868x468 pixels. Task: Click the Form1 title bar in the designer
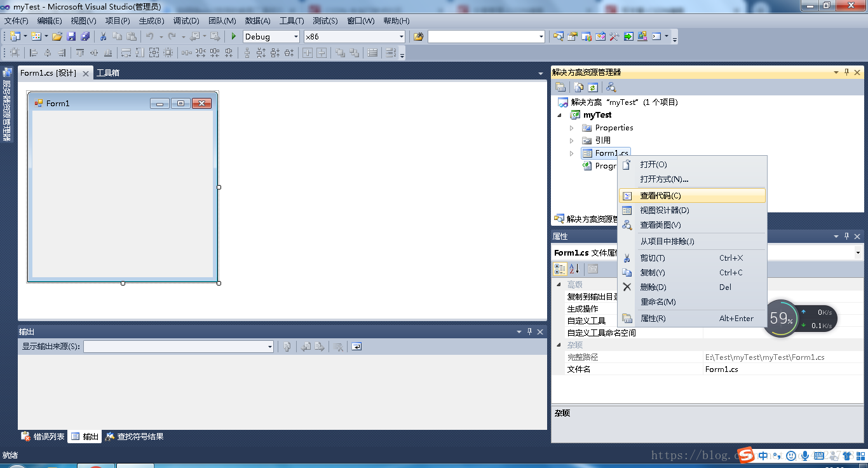pos(122,103)
